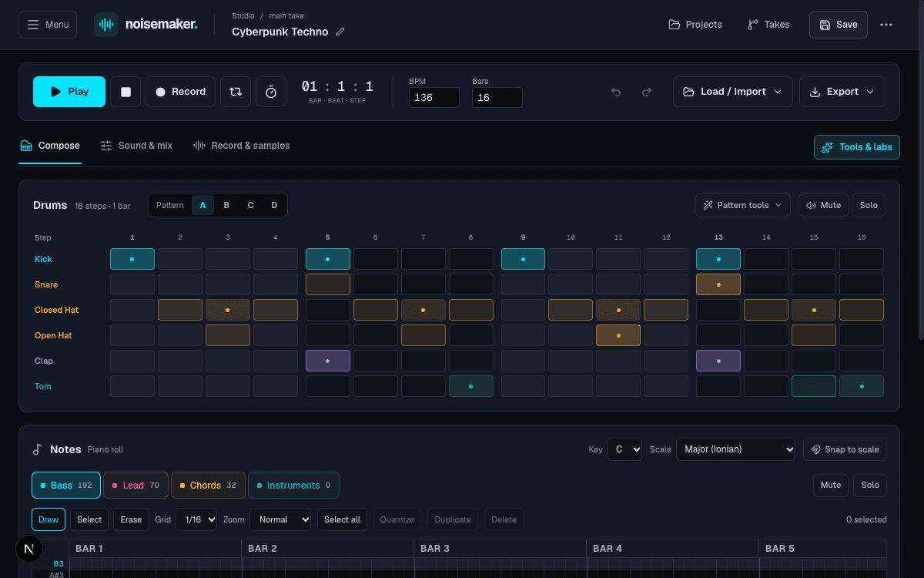The image size is (924, 578).
Task: Open the Tools & labs panel
Action: pyautogui.click(x=857, y=147)
